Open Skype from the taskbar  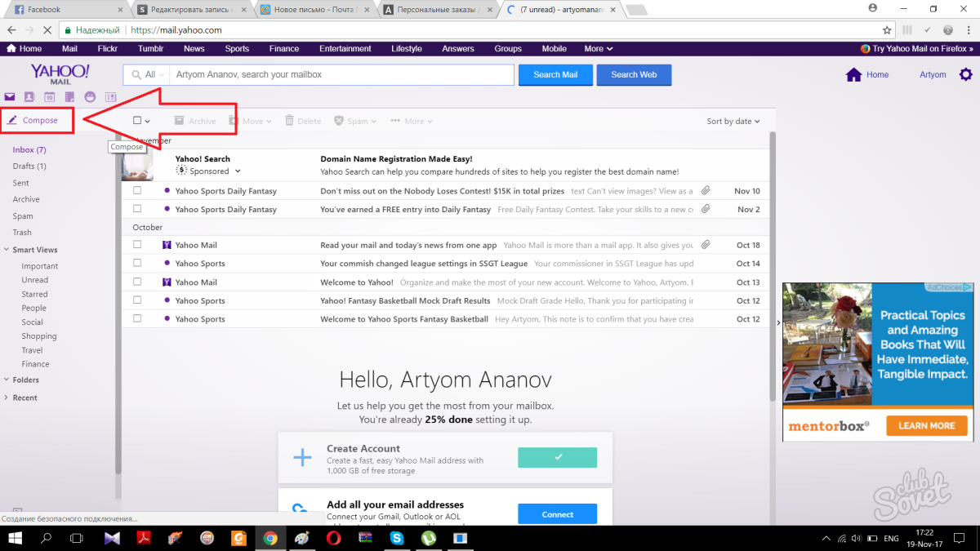[397, 539]
